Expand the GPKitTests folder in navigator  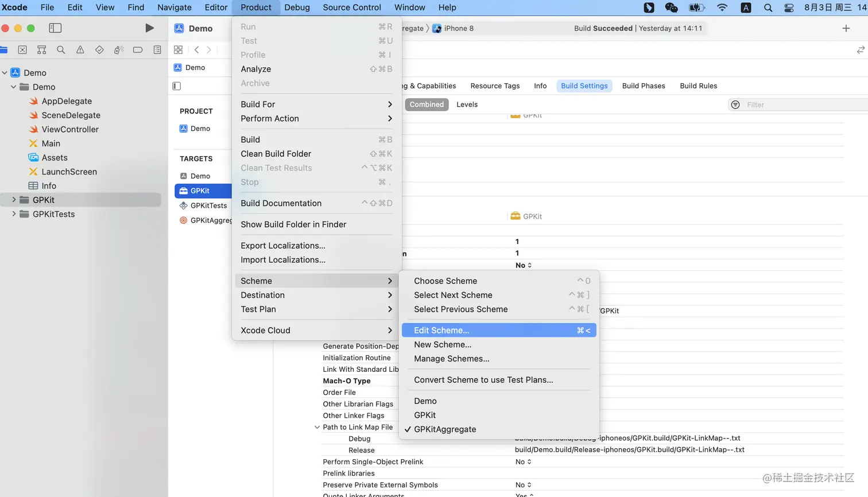(x=14, y=214)
